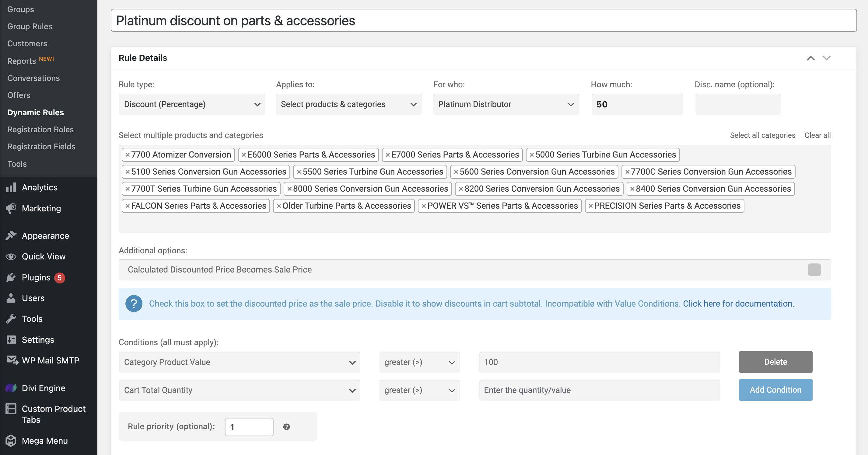Image resolution: width=868 pixels, height=455 pixels.
Task: Remove the FALCON Series Parts & Accessories tag
Action: coord(127,206)
